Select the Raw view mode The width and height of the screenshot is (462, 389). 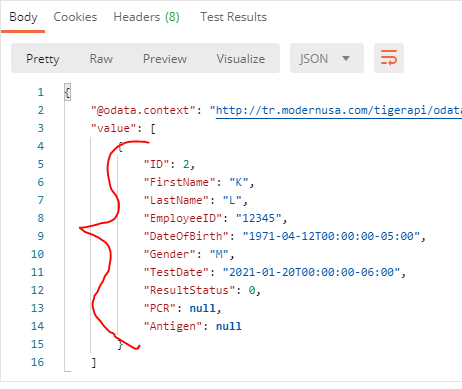tap(101, 59)
